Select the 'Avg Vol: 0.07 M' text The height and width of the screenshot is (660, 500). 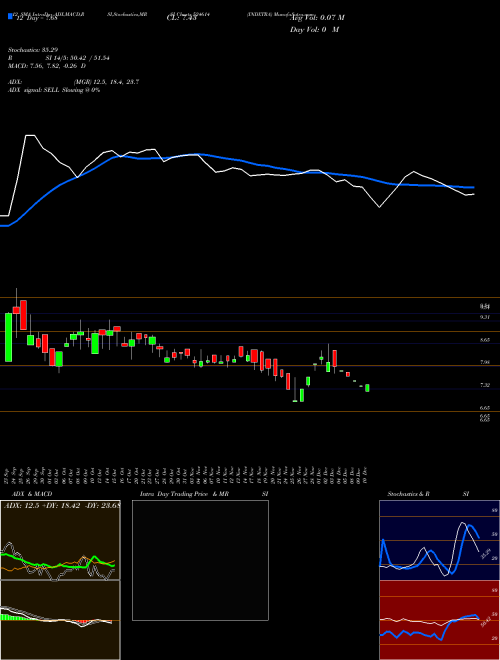317,18
